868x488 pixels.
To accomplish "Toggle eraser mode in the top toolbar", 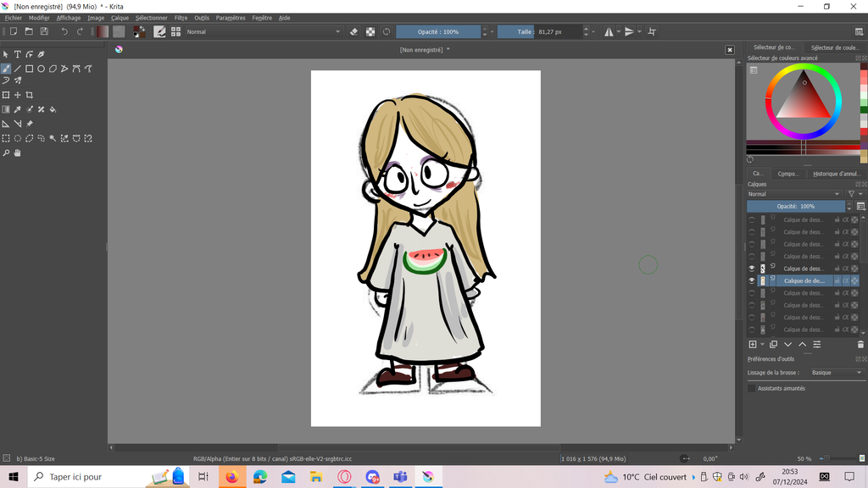I will [x=354, y=31].
